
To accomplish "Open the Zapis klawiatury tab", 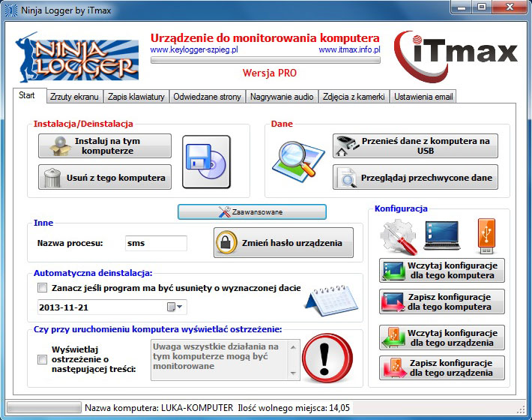I will 136,97.
